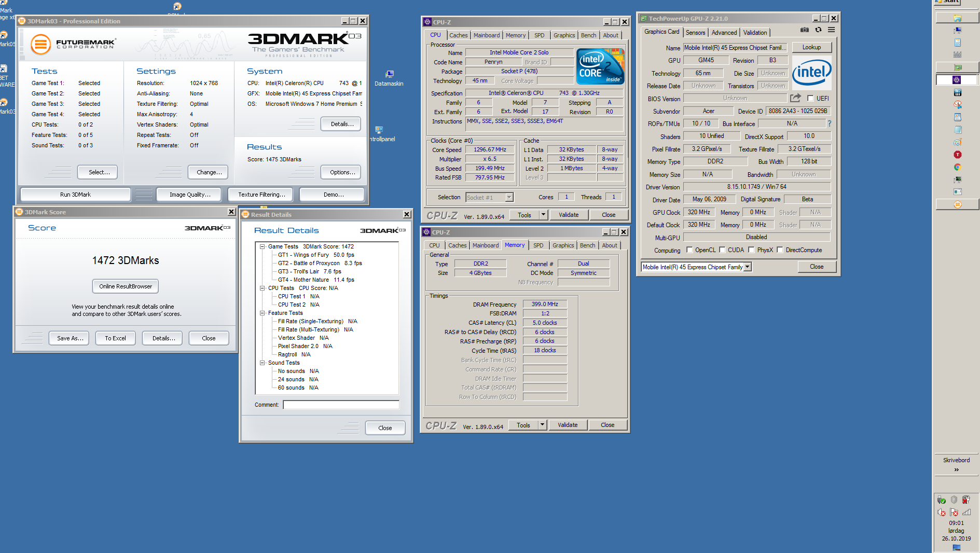Click the system clock showing 09:01

click(x=956, y=523)
